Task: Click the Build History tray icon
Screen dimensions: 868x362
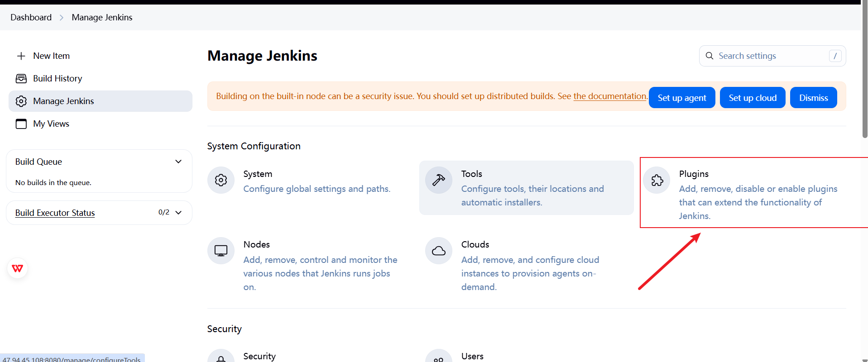Action: pyautogui.click(x=21, y=78)
